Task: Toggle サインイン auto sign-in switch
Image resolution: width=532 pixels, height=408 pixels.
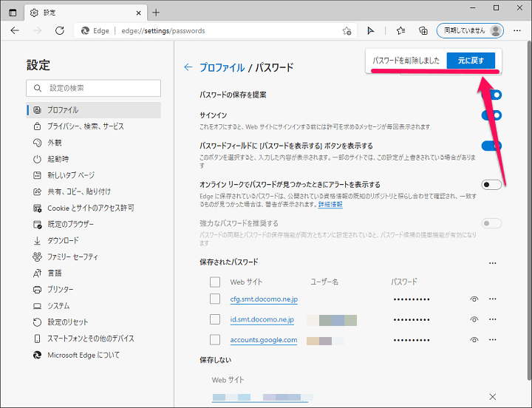Action: tap(491, 115)
